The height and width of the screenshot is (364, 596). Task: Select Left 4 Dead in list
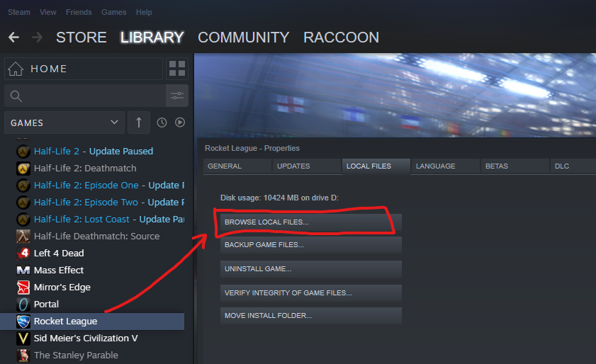tap(59, 253)
